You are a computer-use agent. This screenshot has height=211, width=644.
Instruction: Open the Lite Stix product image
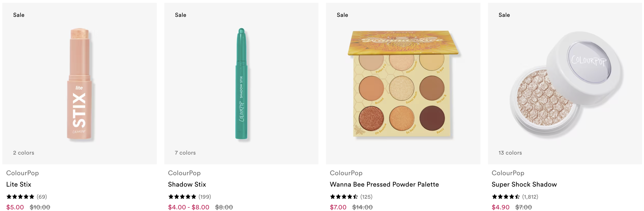click(x=79, y=83)
